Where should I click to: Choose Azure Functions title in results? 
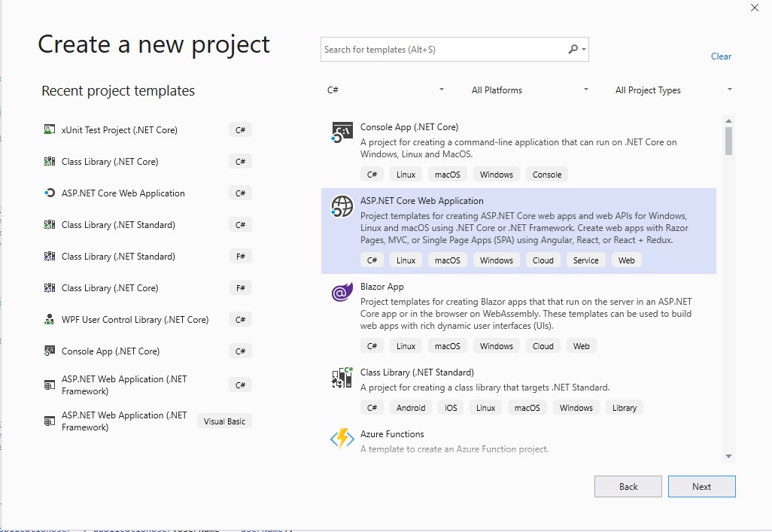392,433
